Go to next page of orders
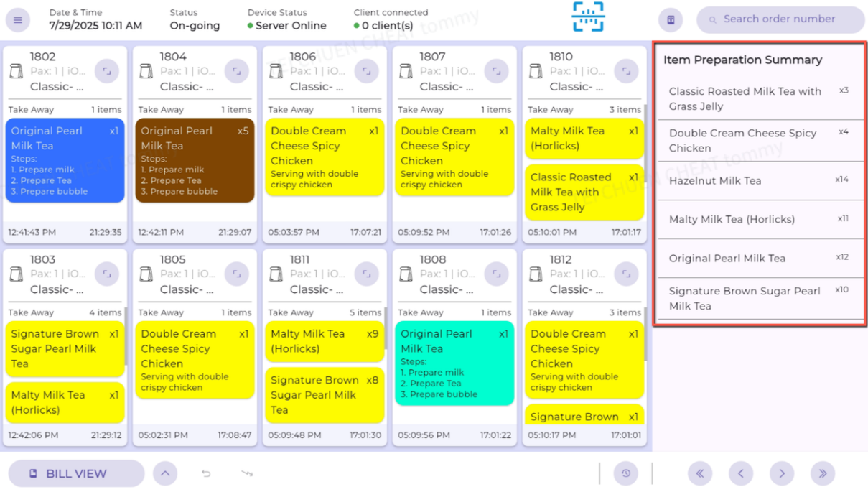 pyautogui.click(x=782, y=473)
